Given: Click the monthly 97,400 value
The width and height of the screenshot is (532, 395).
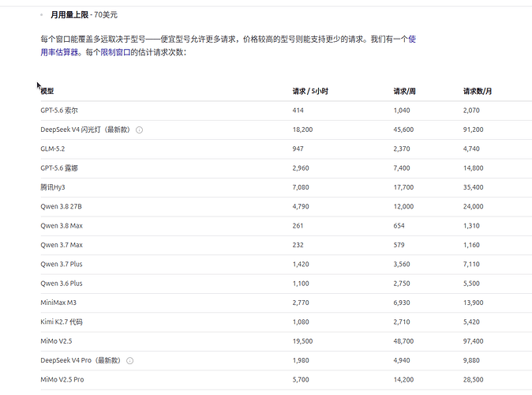Looking at the screenshot, I should 474,341.
